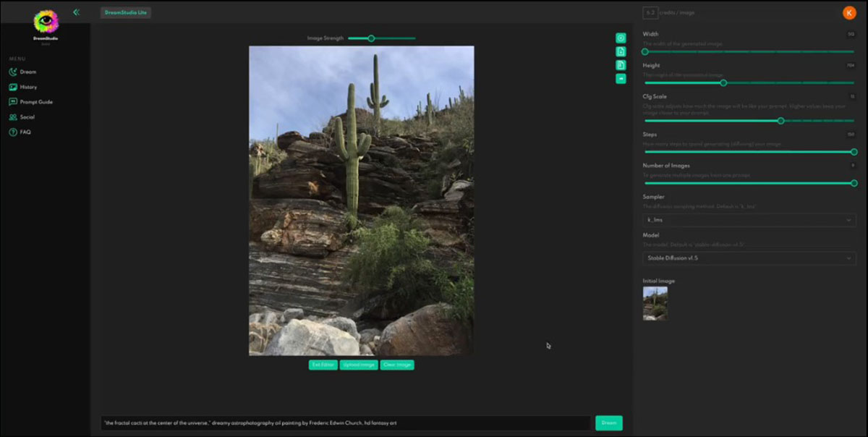Click the Upload Image button

click(359, 365)
